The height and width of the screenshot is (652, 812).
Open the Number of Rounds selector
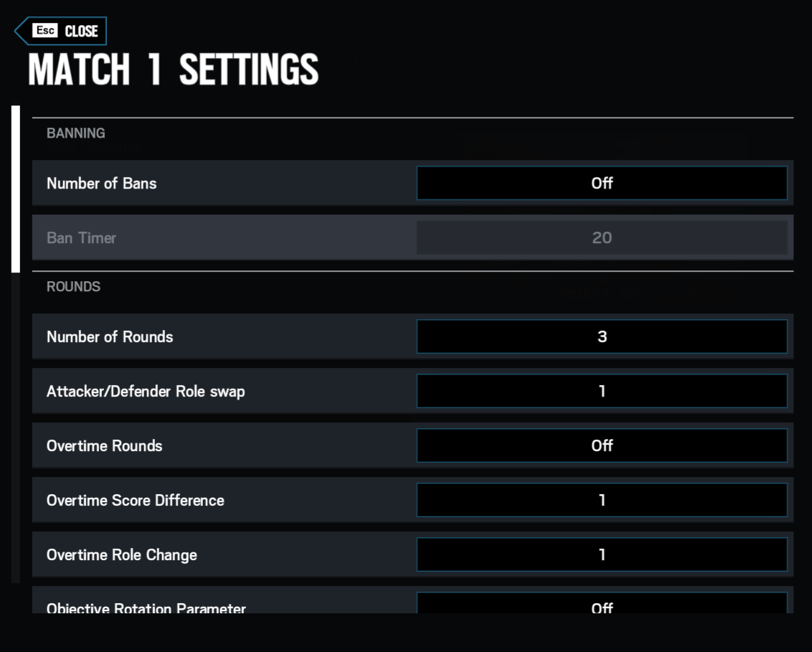601,337
